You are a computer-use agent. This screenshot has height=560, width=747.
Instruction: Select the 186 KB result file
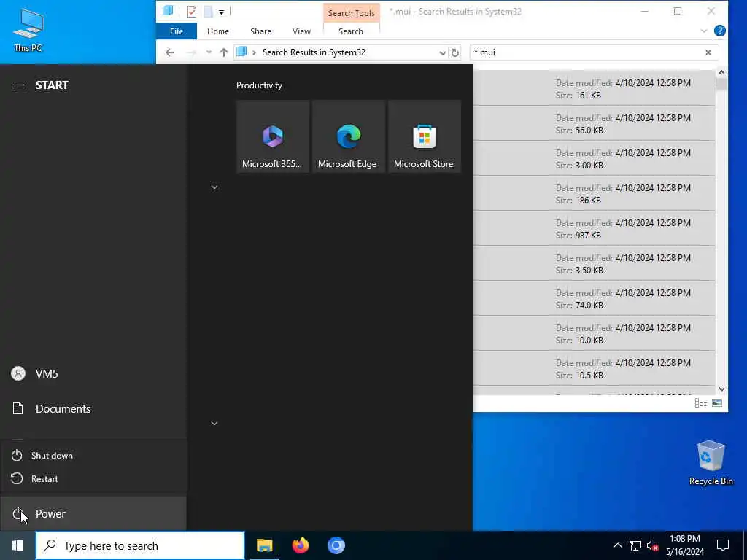(594, 194)
